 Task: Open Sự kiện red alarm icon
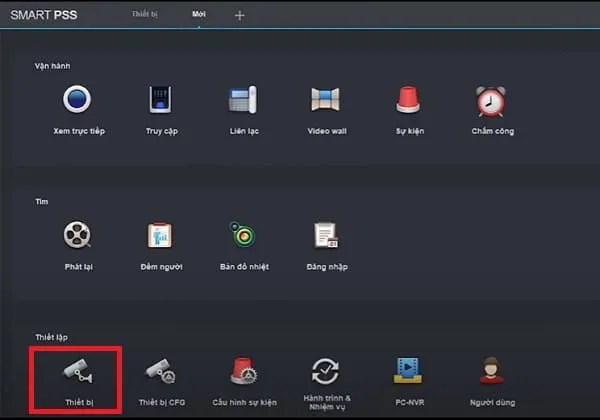point(407,101)
